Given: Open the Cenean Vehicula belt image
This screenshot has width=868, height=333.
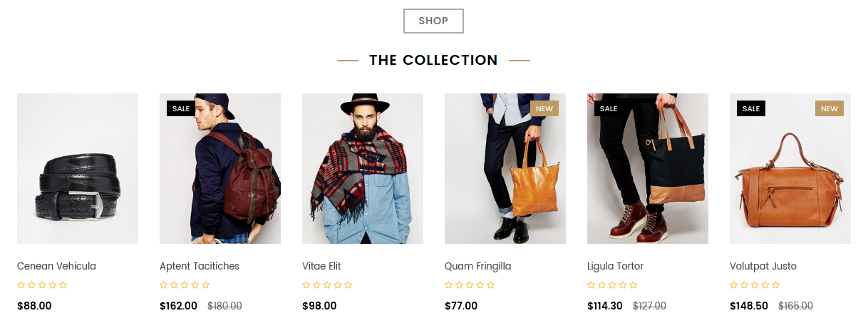Looking at the screenshot, I should click(x=78, y=168).
